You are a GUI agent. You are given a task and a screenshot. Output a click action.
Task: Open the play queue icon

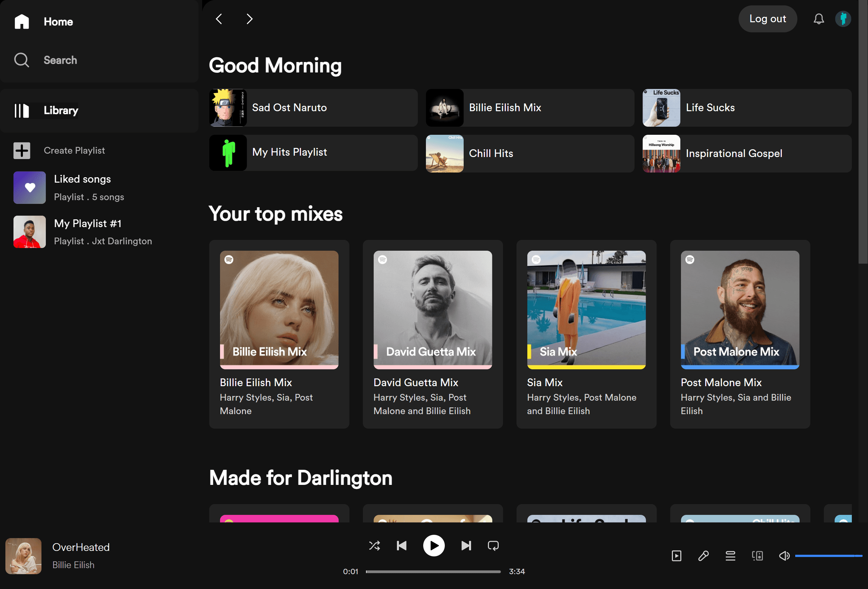(730, 556)
